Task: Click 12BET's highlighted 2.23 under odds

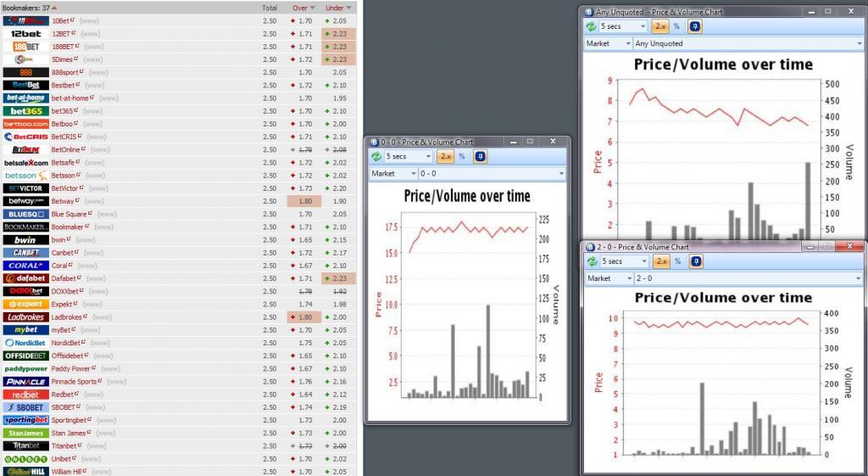Action: click(338, 34)
